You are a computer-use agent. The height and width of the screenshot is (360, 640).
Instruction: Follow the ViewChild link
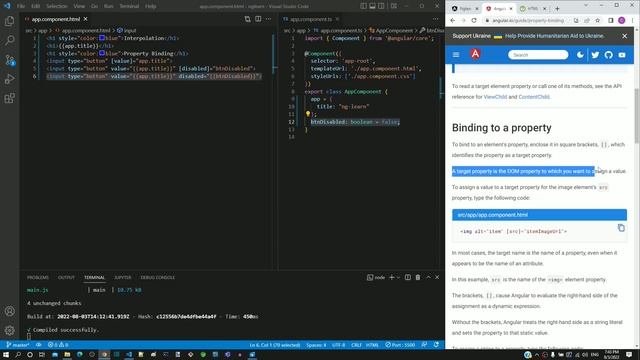point(495,97)
